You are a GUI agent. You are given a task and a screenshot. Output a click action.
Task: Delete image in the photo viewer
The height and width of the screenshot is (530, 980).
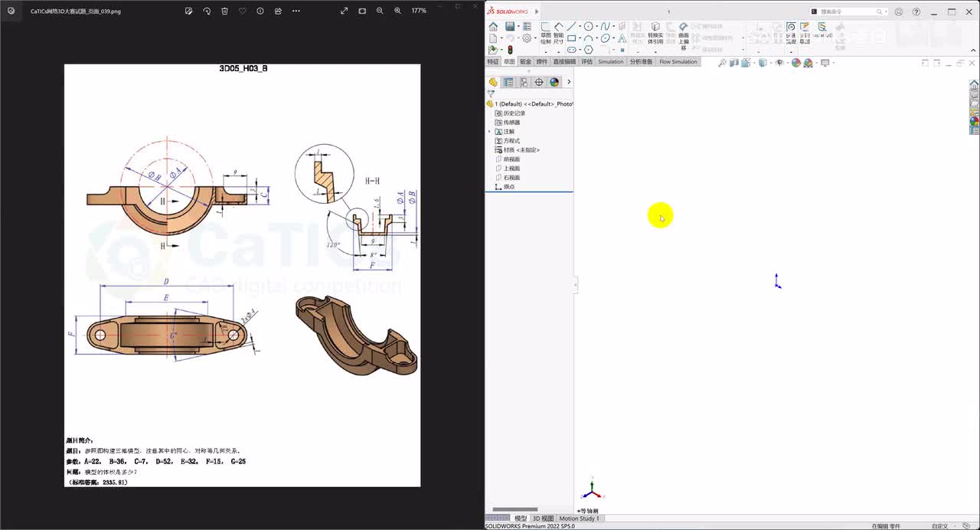(224, 11)
